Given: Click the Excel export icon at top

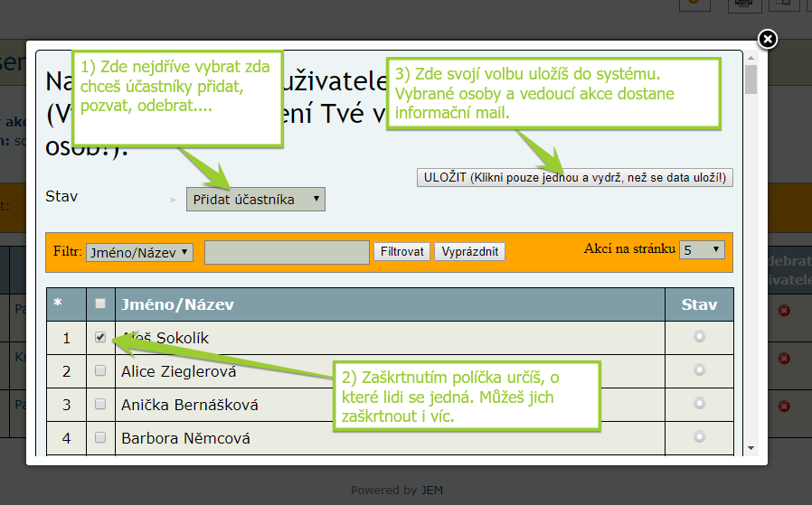Looking at the screenshot, I should click(784, 3).
